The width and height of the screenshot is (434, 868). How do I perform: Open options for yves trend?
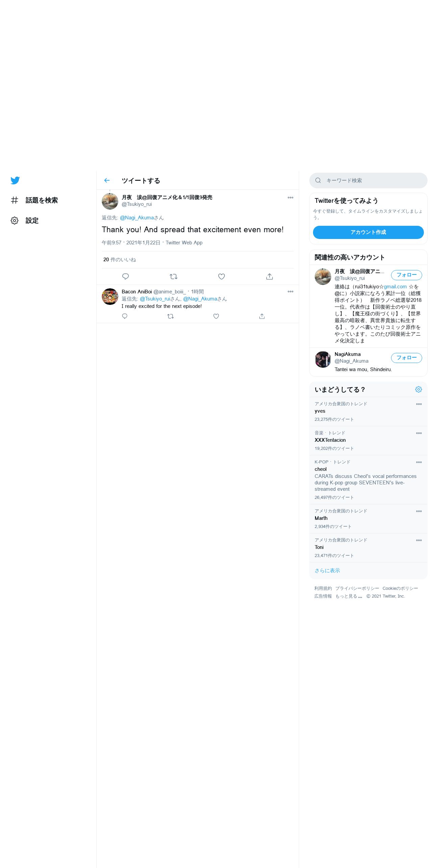[x=419, y=404]
